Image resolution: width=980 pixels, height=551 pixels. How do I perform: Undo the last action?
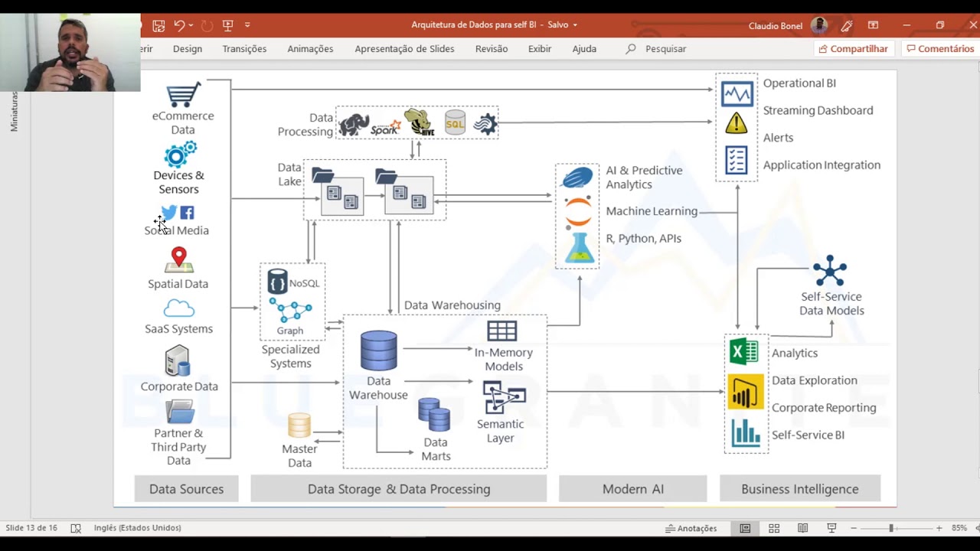pos(179,25)
